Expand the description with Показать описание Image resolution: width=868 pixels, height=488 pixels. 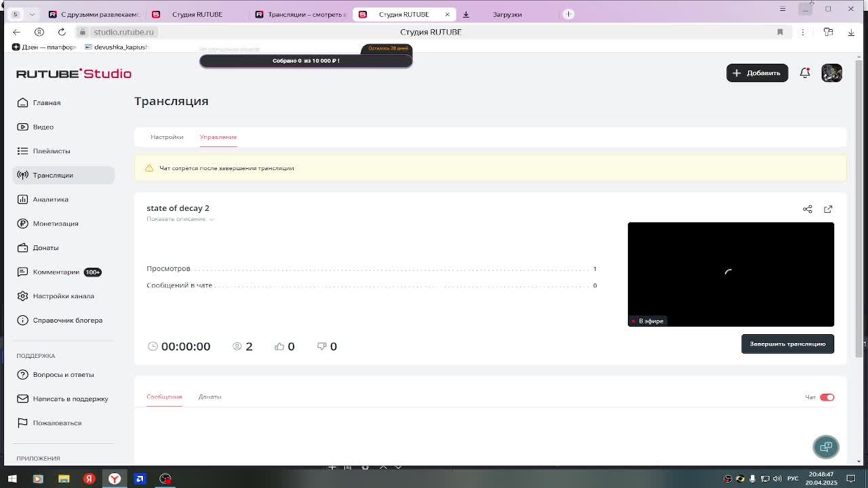(180, 219)
